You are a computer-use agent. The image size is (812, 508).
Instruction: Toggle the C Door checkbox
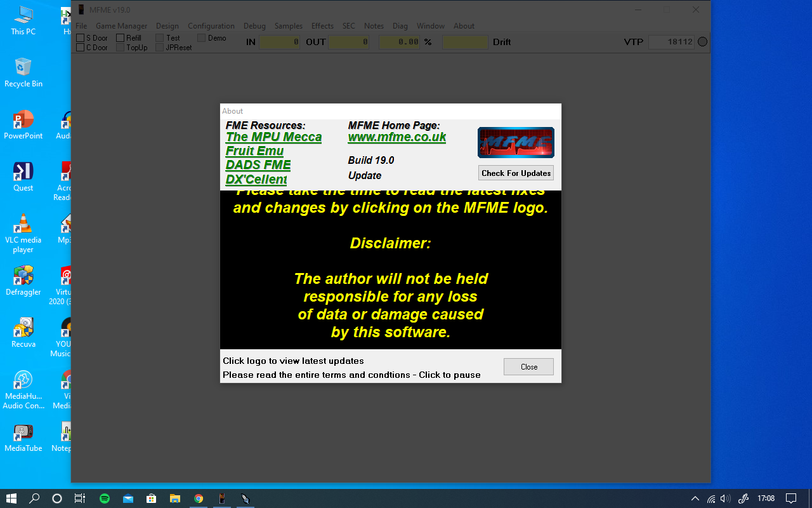pyautogui.click(x=81, y=48)
